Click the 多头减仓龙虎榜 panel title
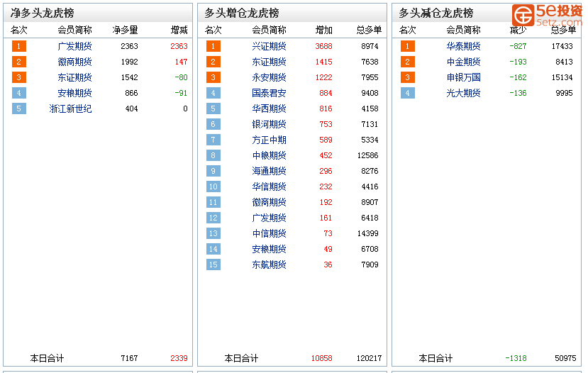The height and width of the screenshot is (373, 588). (436, 13)
